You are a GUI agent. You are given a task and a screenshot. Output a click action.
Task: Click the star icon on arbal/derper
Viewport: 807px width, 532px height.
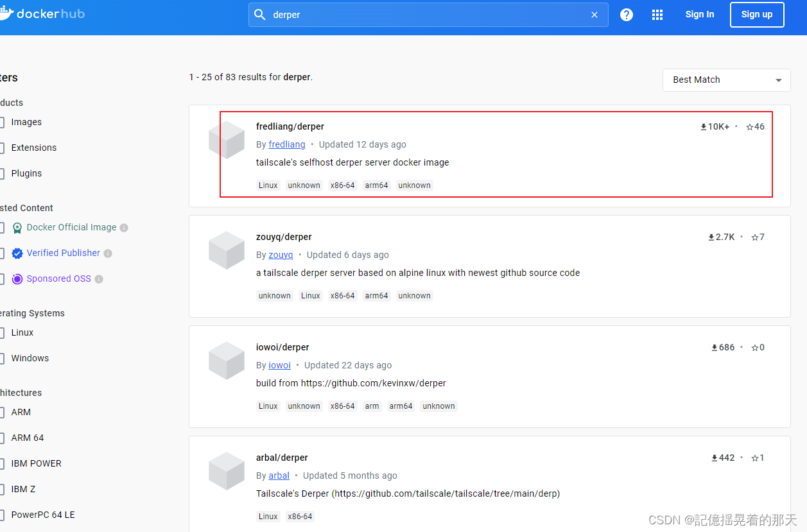pyautogui.click(x=754, y=458)
